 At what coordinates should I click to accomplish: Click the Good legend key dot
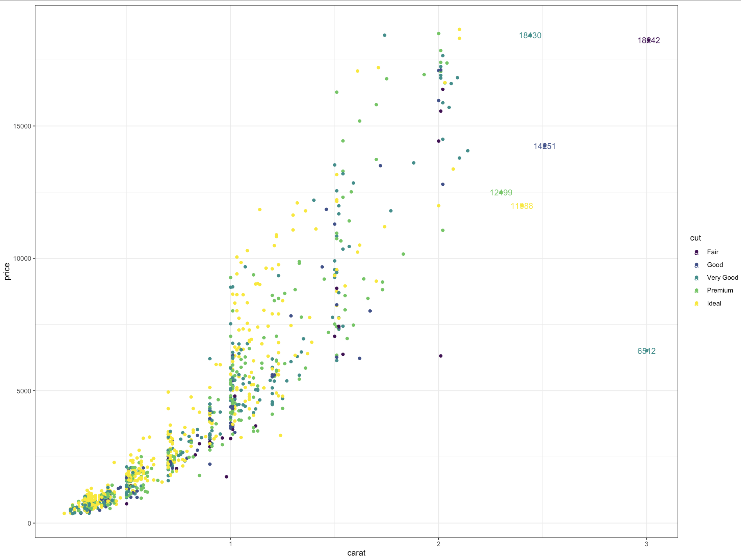tap(696, 265)
